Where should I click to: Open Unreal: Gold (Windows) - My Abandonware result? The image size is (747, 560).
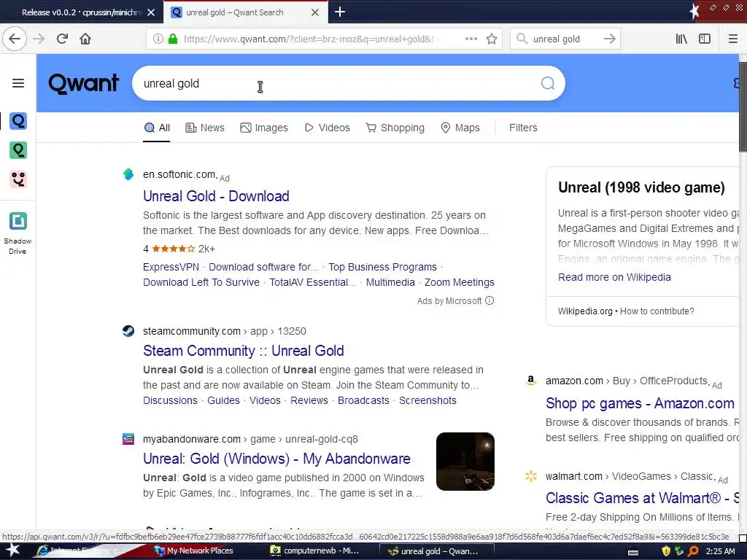pyautogui.click(x=276, y=459)
